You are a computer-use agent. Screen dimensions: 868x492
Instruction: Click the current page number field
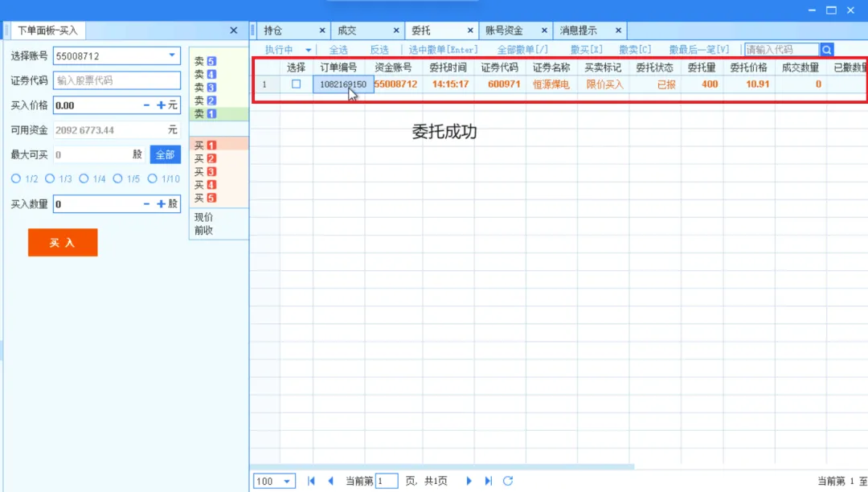pyautogui.click(x=387, y=481)
